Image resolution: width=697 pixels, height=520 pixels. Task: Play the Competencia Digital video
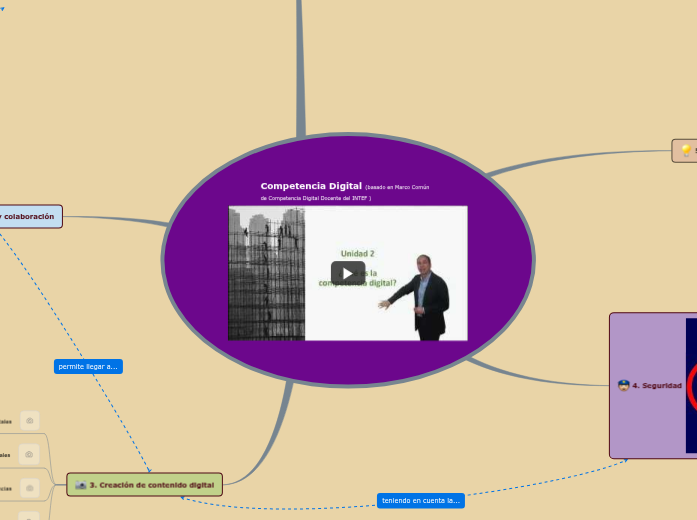pyautogui.click(x=347, y=273)
